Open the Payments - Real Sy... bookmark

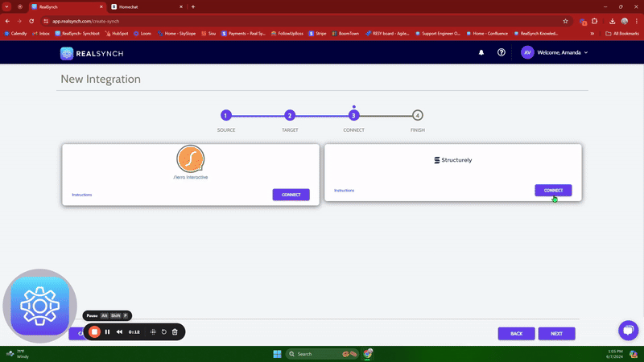coord(244,34)
